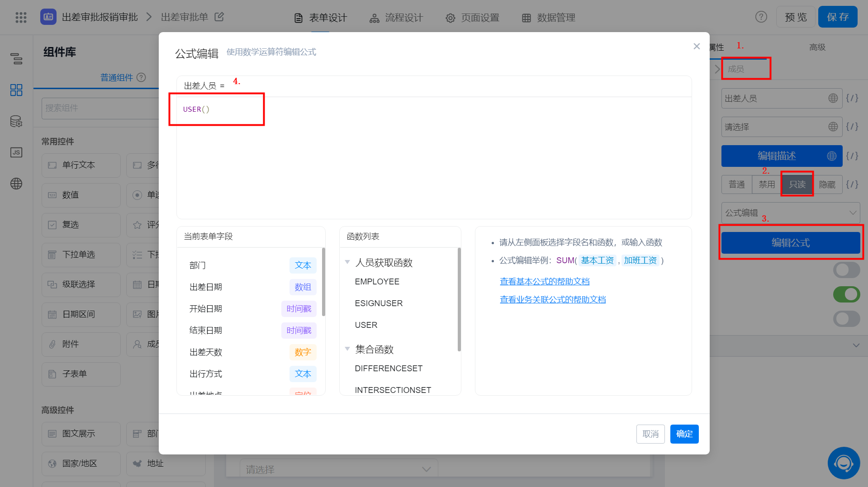Open the nine-dot app launcher grid
The height and width of the screenshot is (487, 868).
(21, 17)
